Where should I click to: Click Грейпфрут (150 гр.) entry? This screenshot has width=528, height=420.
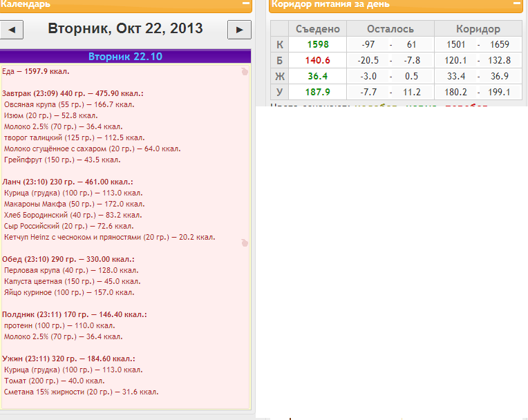coord(62,160)
